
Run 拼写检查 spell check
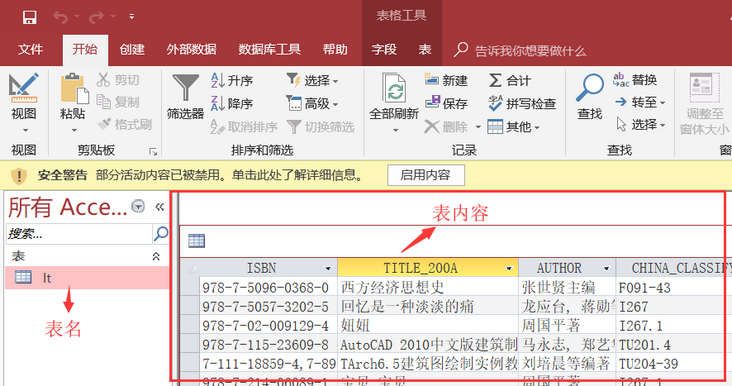pyautogui.click(x=521, y=103)
